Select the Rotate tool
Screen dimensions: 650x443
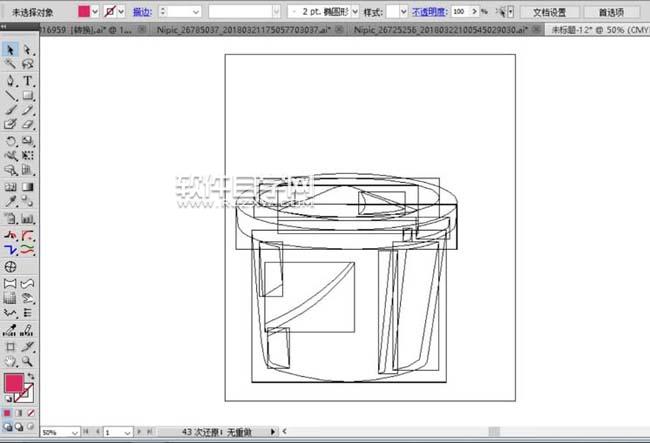coord(10,141)
